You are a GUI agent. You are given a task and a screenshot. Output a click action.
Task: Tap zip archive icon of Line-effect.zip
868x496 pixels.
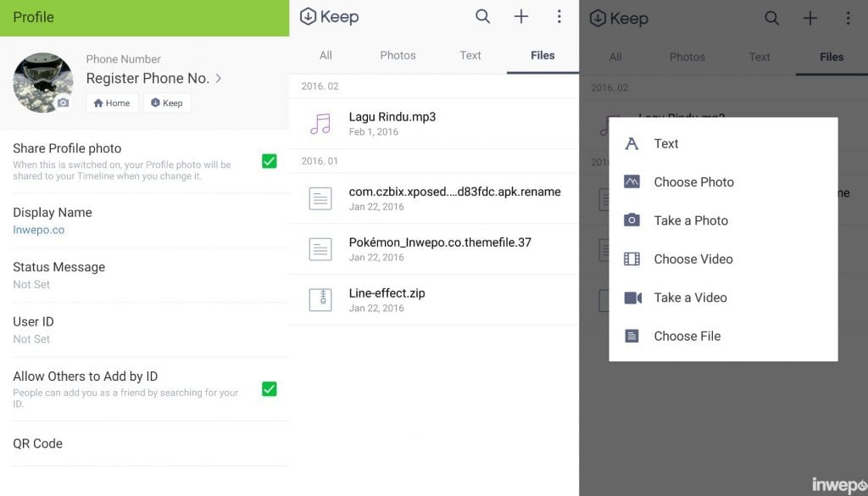click(320, 300)
